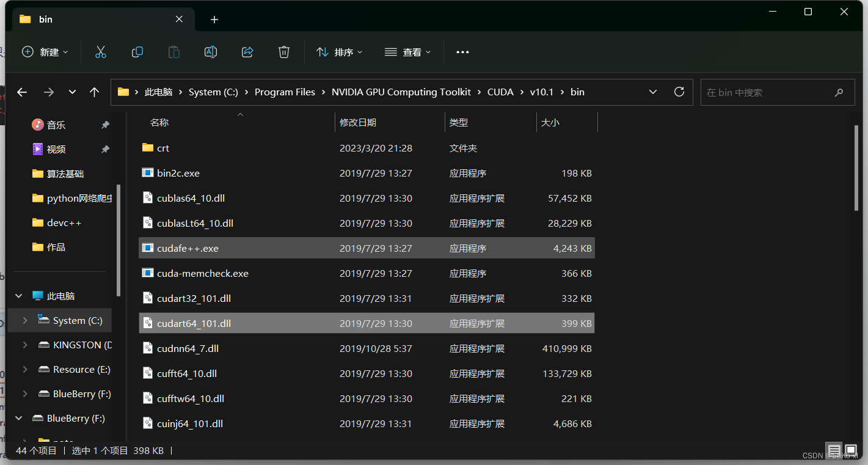Go up to the v10.1 parent folder

click(x=94, y=92)
